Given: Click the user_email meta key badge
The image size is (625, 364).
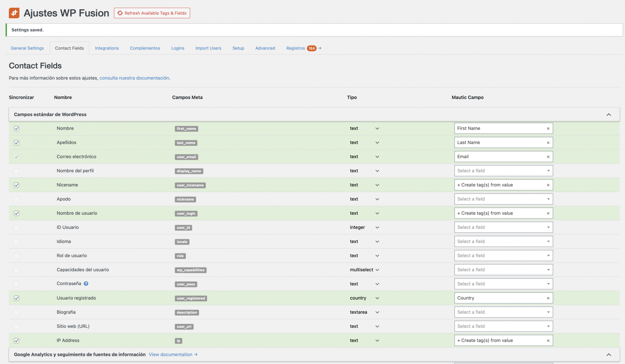Looking at the screenshot, I should click(186, 157).
